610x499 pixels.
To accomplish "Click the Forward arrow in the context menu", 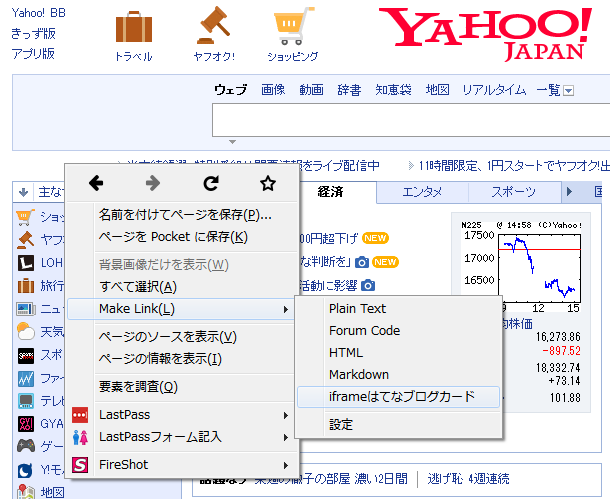I will (x=153, y=183).
